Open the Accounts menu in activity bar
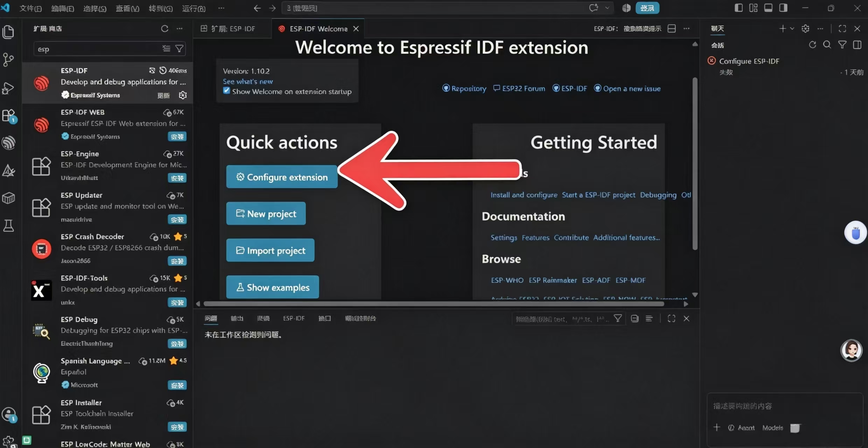Screen dimensions: 868x448 pyautogui.click(x=8, y=414)
